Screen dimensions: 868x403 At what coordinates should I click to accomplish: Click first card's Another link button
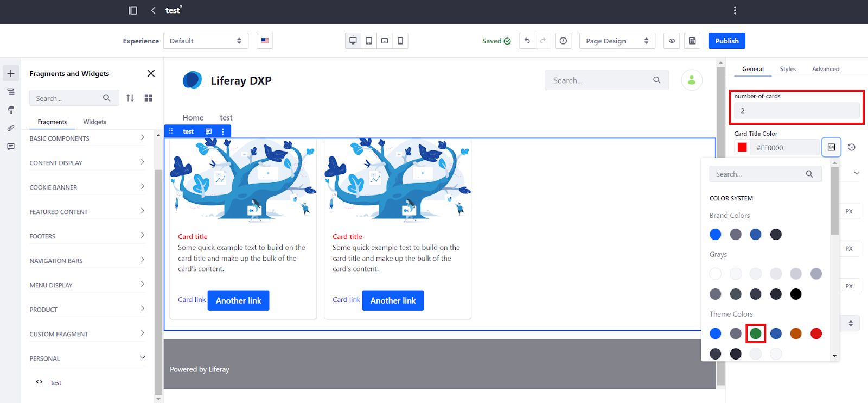[239, 300]
